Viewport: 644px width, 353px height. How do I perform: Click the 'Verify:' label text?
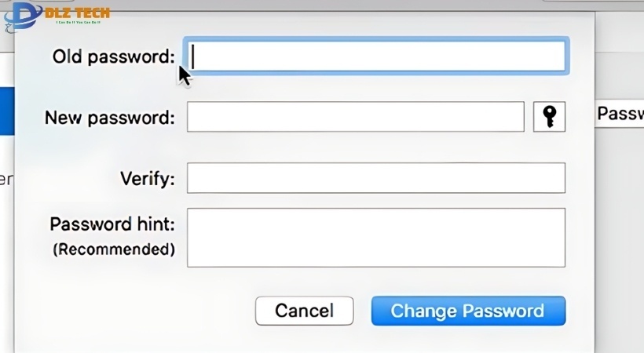(147, 179)
